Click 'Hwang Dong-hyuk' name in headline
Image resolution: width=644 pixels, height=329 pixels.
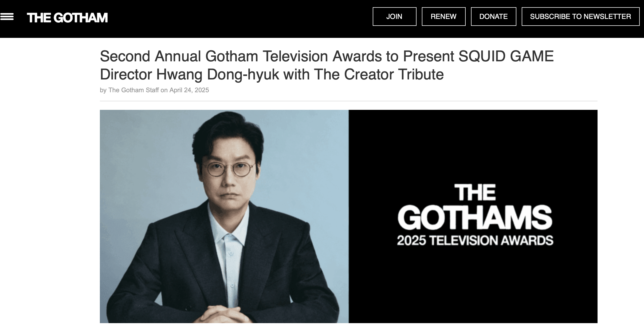tap(218, 74)
